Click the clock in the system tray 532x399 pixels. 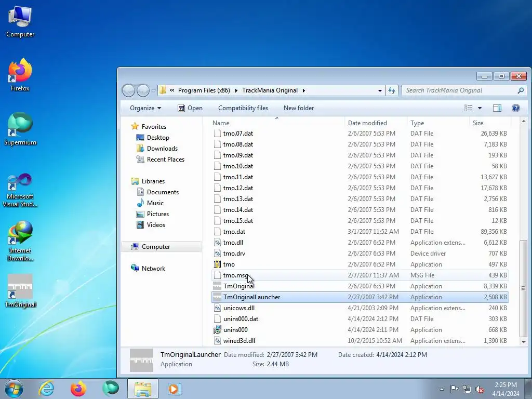pyautogui.click(x=506, y=389)
